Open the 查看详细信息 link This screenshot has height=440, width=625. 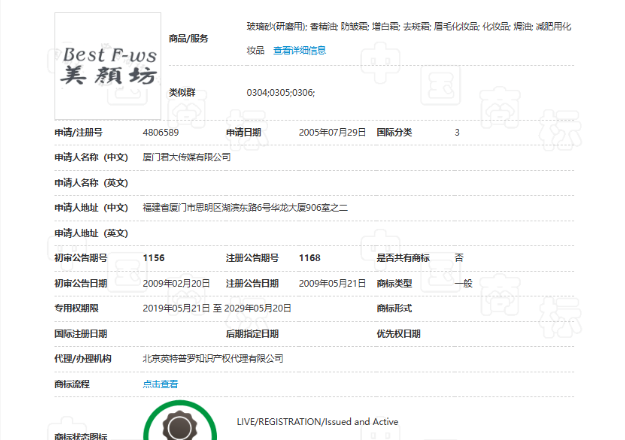(300, 50)
